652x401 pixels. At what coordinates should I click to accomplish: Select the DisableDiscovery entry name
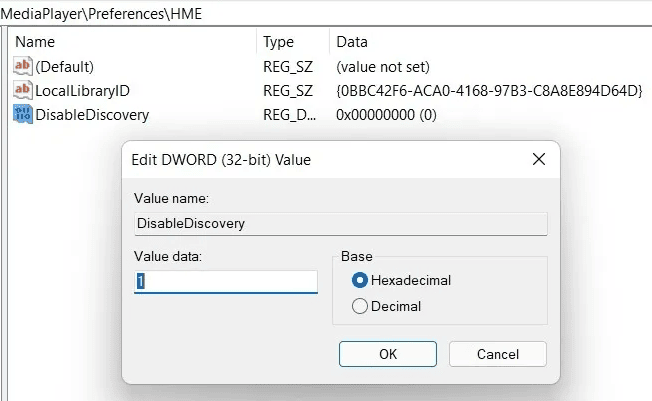(x=92, y=115)
